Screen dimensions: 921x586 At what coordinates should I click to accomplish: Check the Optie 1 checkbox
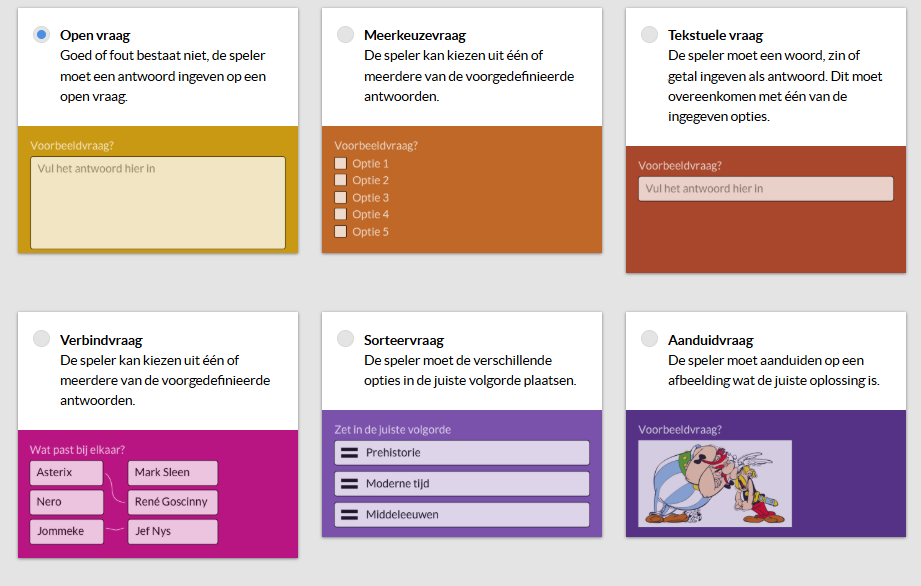coord(341,163)
